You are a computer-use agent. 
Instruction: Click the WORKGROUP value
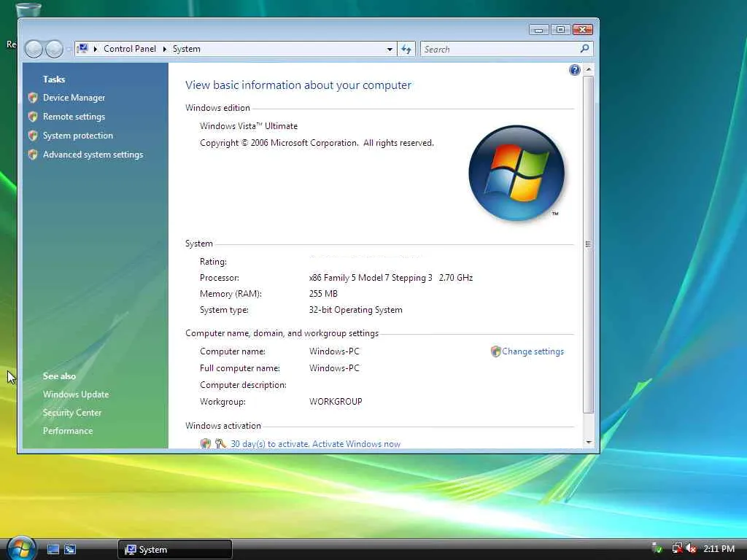tap(336, 402)
